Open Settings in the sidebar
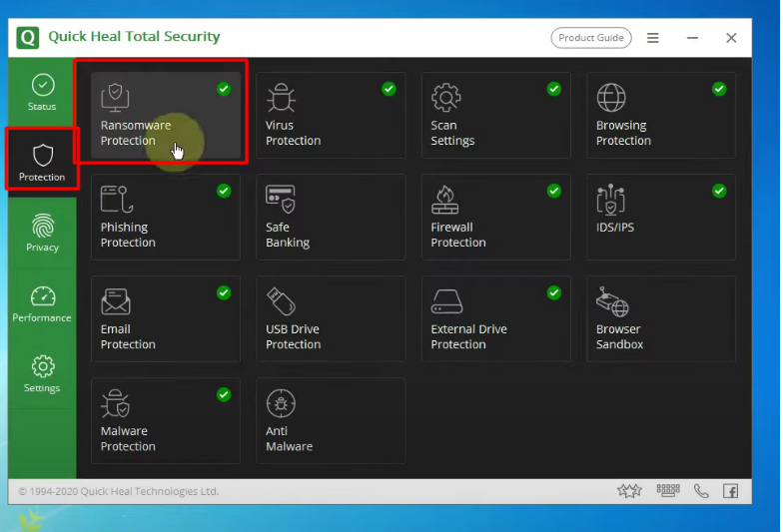 (x=42, y=373)
